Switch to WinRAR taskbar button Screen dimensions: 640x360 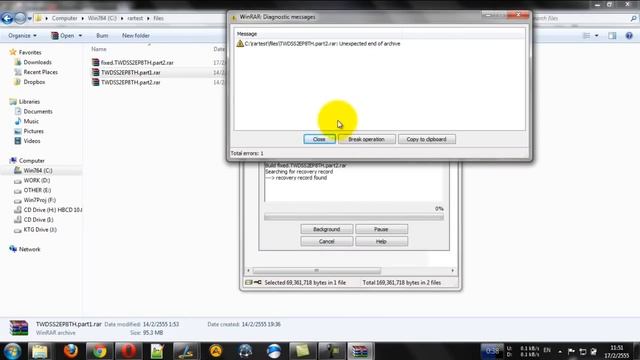(x=360, y=351)
